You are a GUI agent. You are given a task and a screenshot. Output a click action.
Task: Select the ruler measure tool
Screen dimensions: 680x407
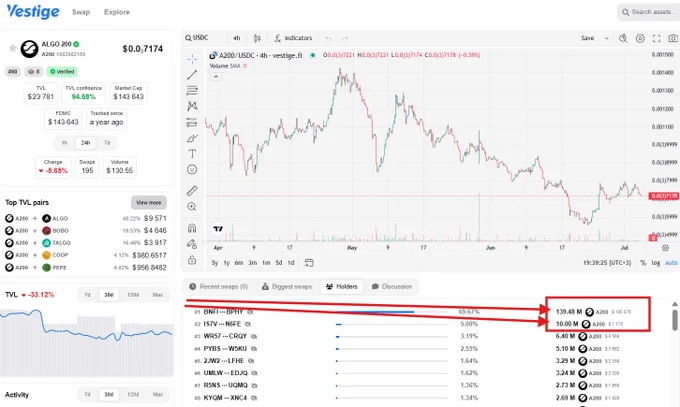pos(192,190)
